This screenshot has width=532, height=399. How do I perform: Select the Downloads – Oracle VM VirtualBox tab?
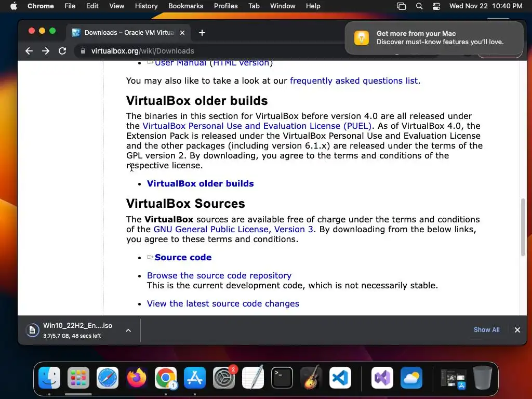point(128,33)
